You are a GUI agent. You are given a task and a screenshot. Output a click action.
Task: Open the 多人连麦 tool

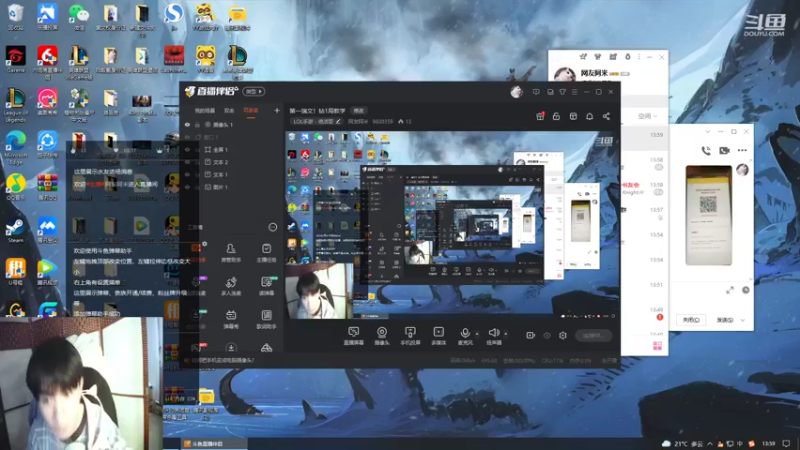(x=231, y=286)
